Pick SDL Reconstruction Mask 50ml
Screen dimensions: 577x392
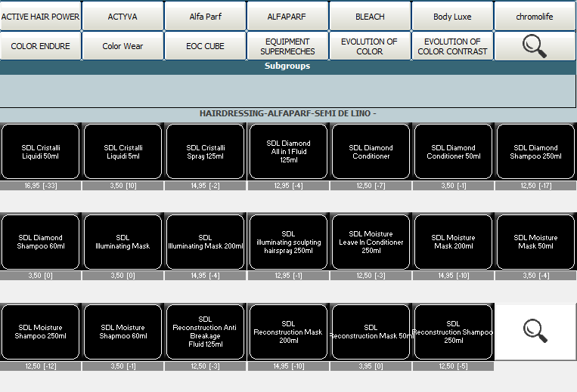pos(371,332)
